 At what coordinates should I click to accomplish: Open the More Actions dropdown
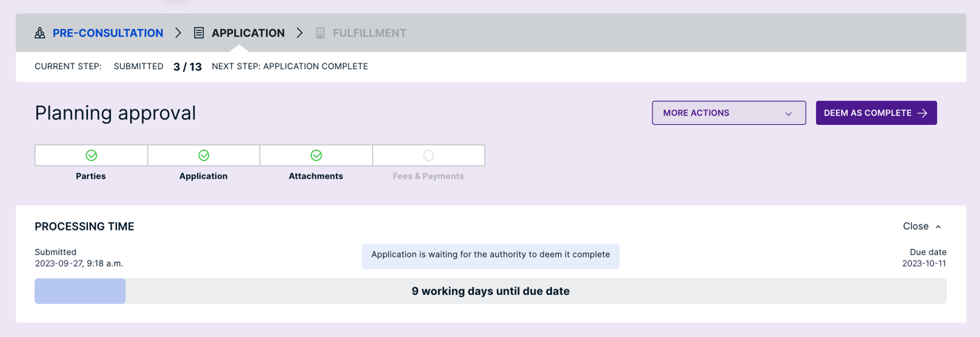tap(727, 113)
